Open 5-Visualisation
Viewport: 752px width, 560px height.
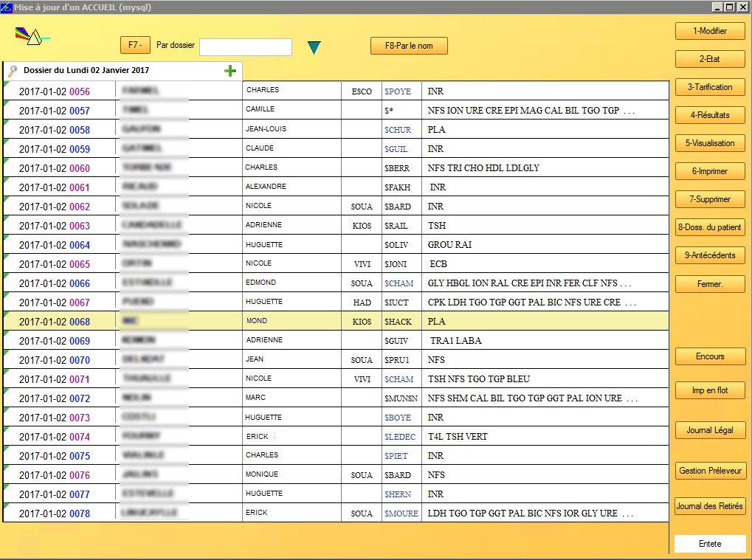pos(709,143)
